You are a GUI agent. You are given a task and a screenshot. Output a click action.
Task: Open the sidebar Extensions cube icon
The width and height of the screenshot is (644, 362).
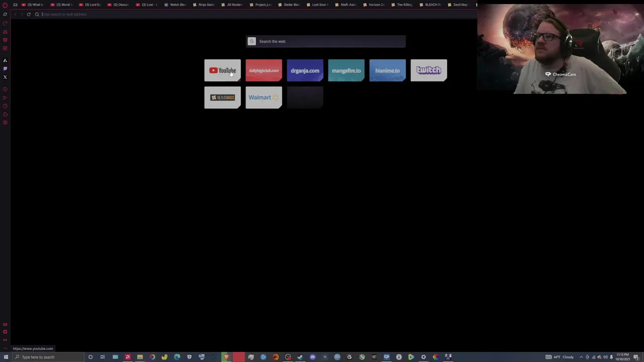tap(5, 114)
